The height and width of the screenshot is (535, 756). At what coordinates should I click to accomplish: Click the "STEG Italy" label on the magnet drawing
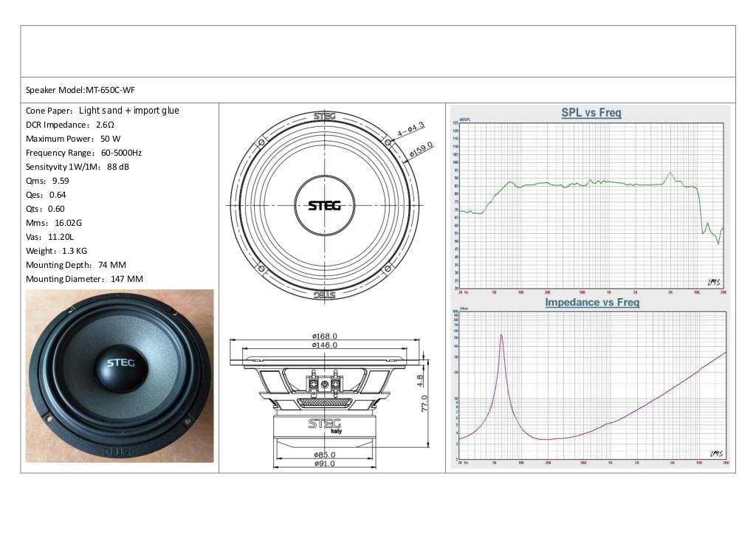[x=325, y=426]
